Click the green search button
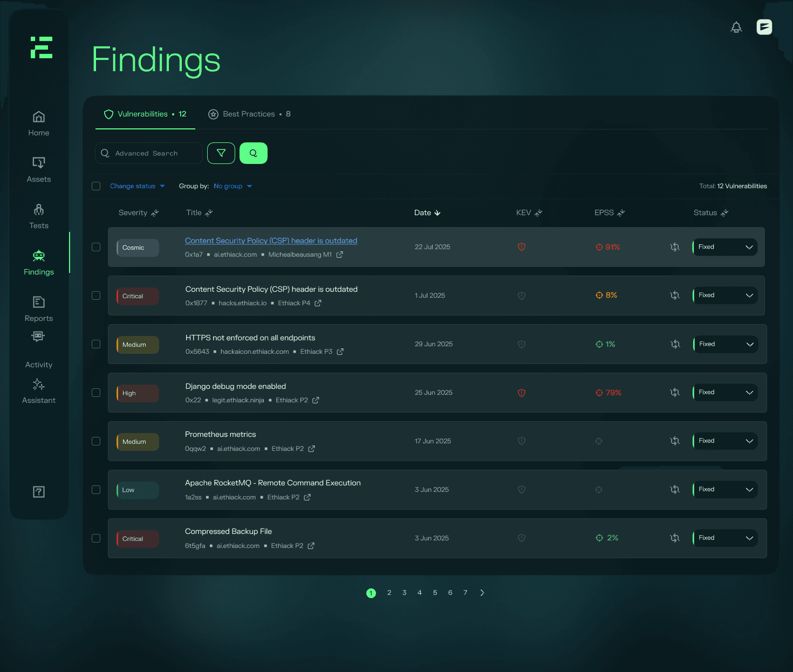This screenshot has height=672, width=793. pos(254,153)
